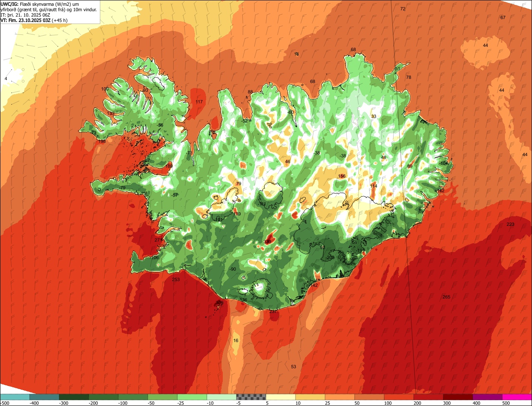Click the map value -208
The width and height of the screenshot is (532, 406).
[x=330, y=257]
